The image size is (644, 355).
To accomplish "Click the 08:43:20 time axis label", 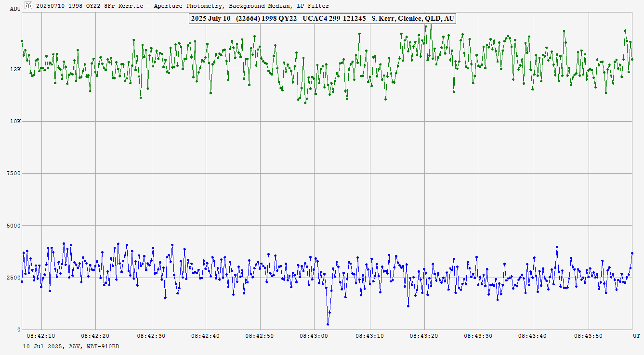I will pos(424,336).
